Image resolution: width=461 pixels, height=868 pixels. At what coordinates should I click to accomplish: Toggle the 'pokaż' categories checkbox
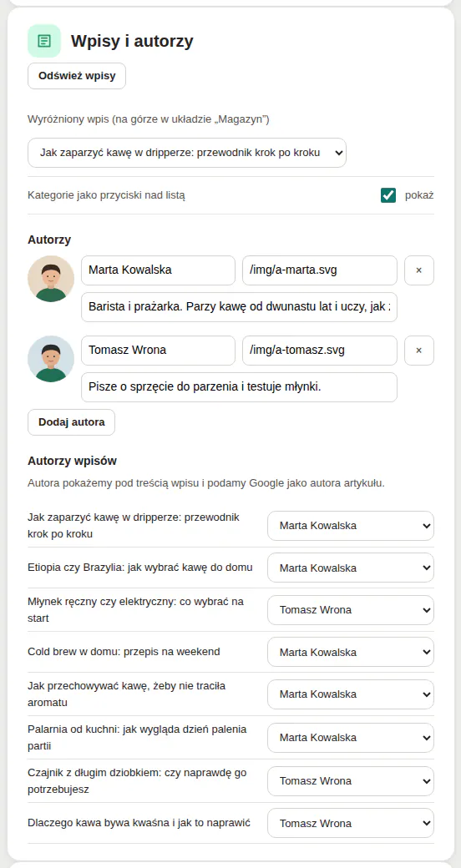tap(388, 195)
